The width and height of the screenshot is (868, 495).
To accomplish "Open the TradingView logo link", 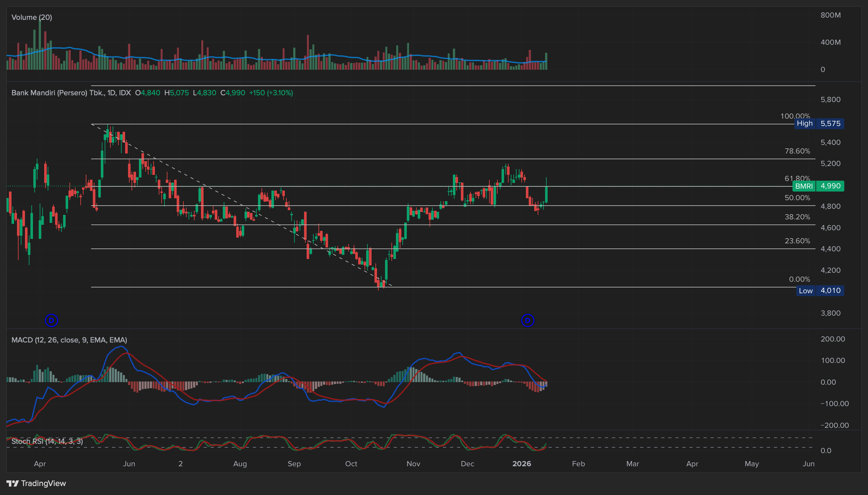I will point(36,483).
